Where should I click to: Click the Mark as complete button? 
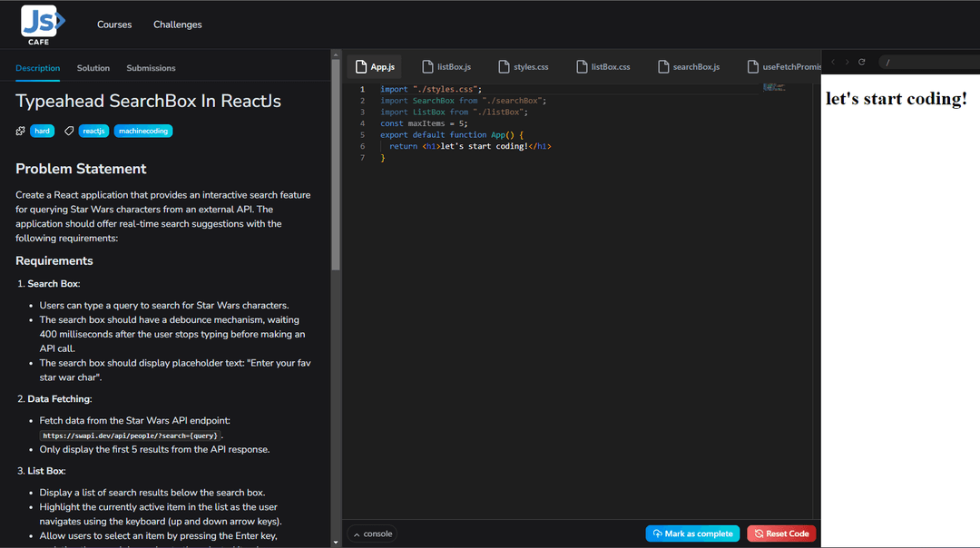click(x=692, y=533)
